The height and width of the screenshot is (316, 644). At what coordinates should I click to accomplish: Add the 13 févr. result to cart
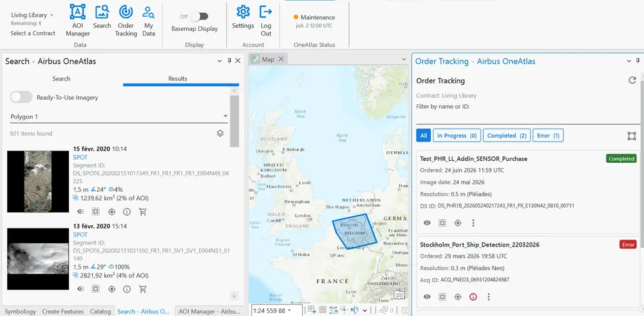point(142,289)
